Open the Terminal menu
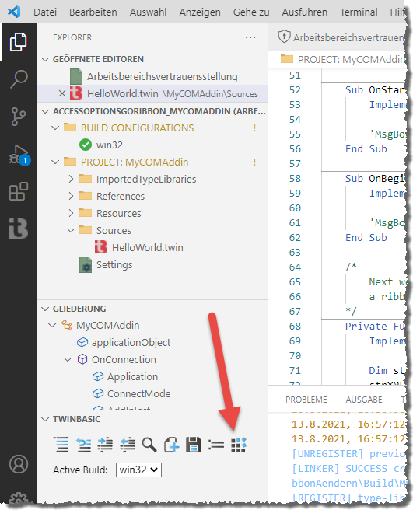The image size is (420, 517). click(359, 12)
